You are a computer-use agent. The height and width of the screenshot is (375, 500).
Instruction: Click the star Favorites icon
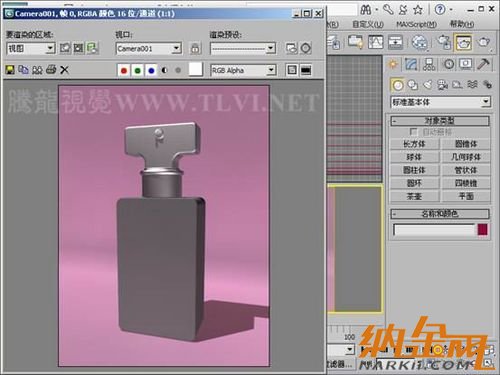[x=418, y=10]
